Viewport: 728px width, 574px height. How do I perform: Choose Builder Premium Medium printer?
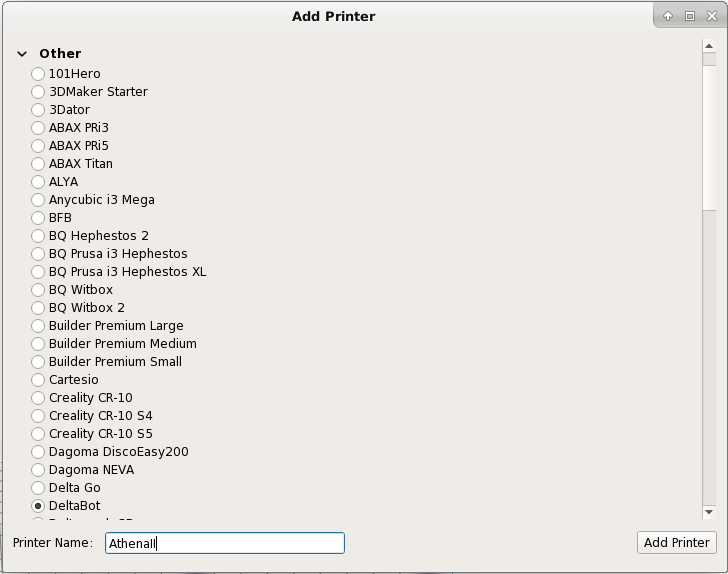point(38,344)
